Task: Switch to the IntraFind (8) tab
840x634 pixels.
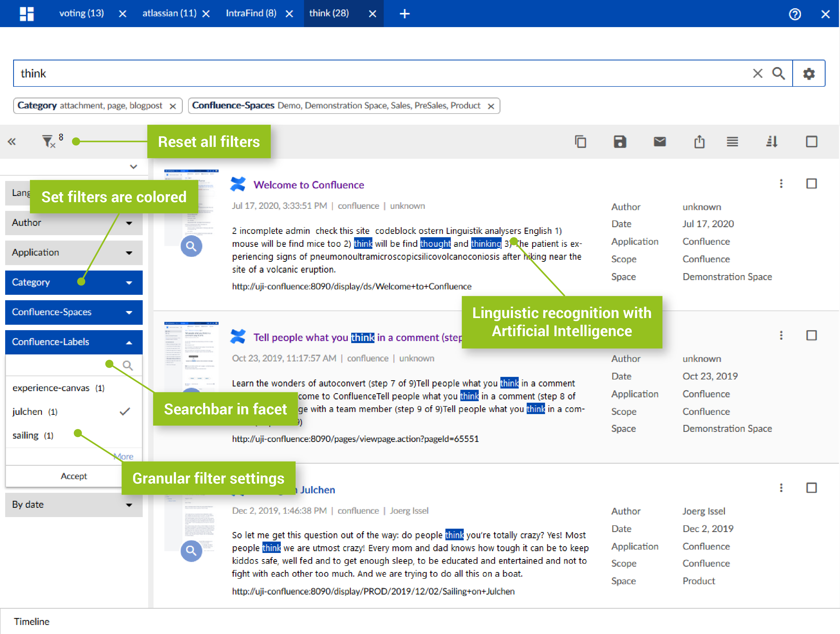Action: click(251, 13)
